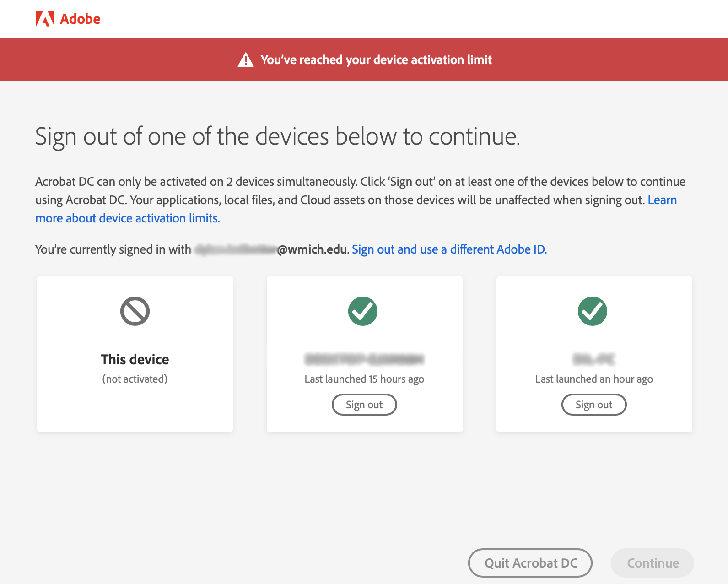Select the This device card
728x584 pixels.
point(135,353)
